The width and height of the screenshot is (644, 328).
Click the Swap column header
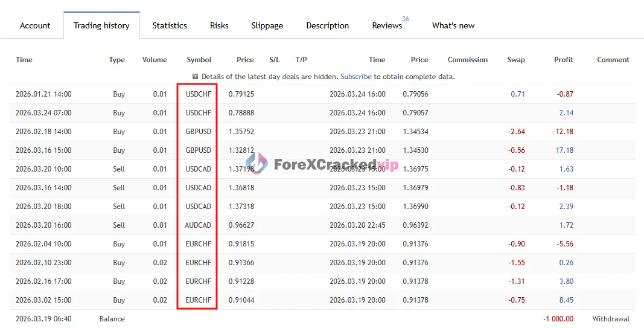coord(516,60)
